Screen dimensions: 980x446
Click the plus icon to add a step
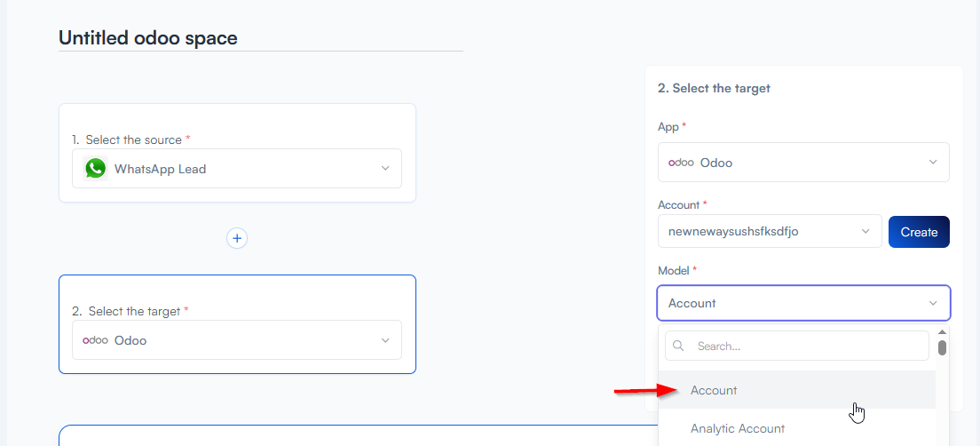point(237,238)
